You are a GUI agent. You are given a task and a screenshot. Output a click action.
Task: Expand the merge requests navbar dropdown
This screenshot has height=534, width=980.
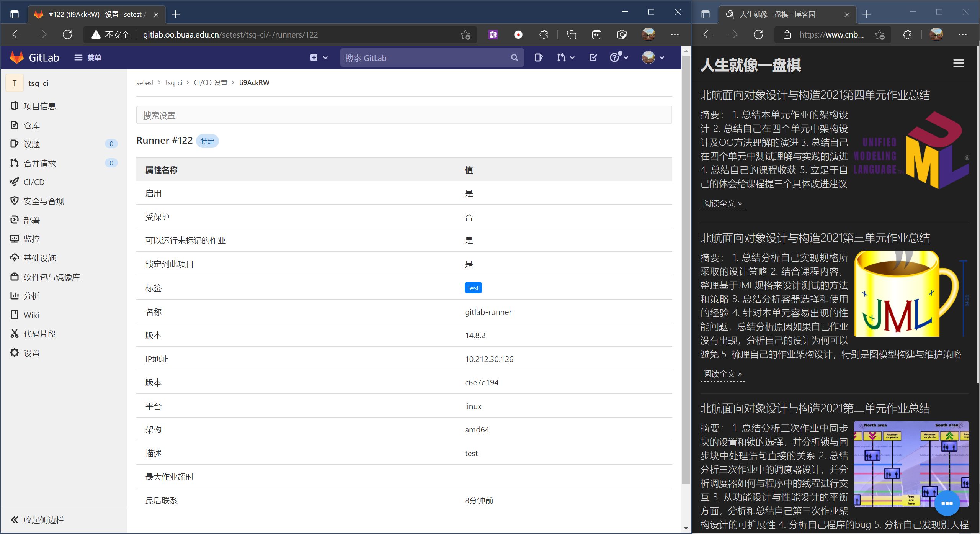[x=565, y=57]
